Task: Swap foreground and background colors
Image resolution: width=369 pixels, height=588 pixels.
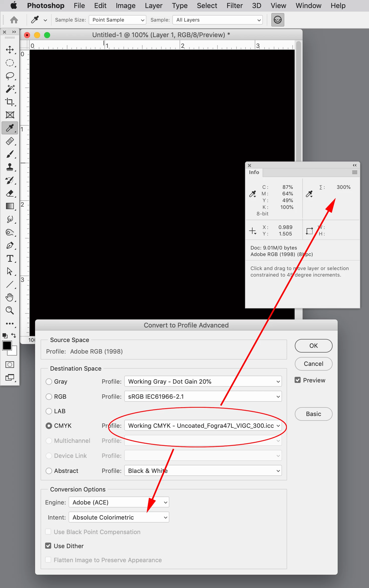Action: tap(14, 335)
